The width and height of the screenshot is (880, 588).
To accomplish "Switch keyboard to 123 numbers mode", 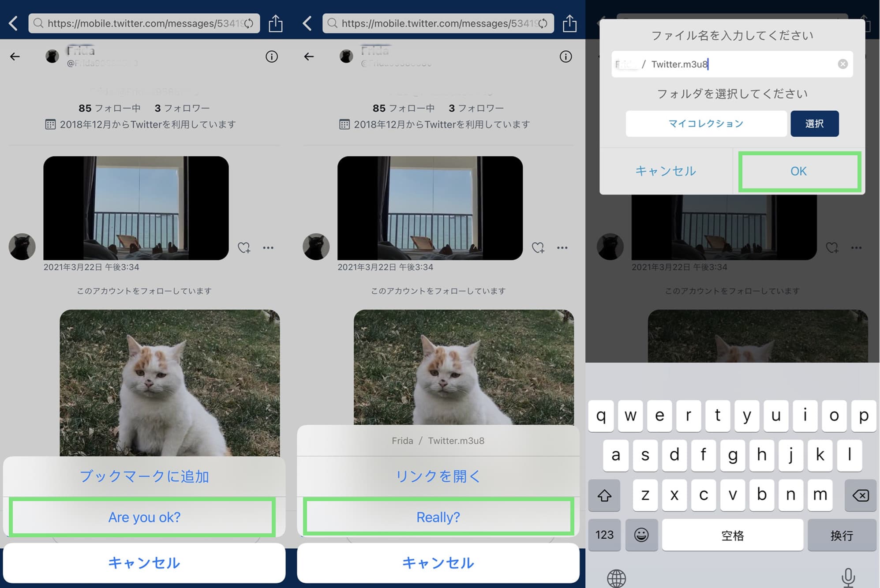I will [x=604, y=535].
